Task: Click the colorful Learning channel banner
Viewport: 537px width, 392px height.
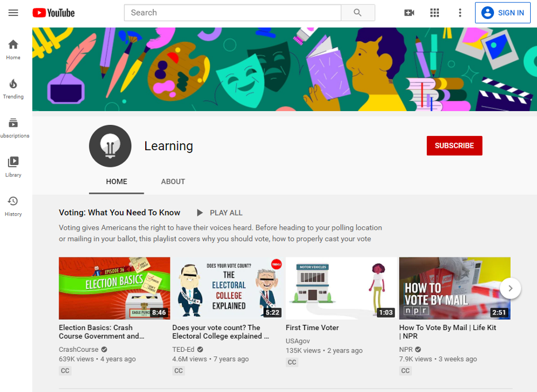Action: coord(285,69)
